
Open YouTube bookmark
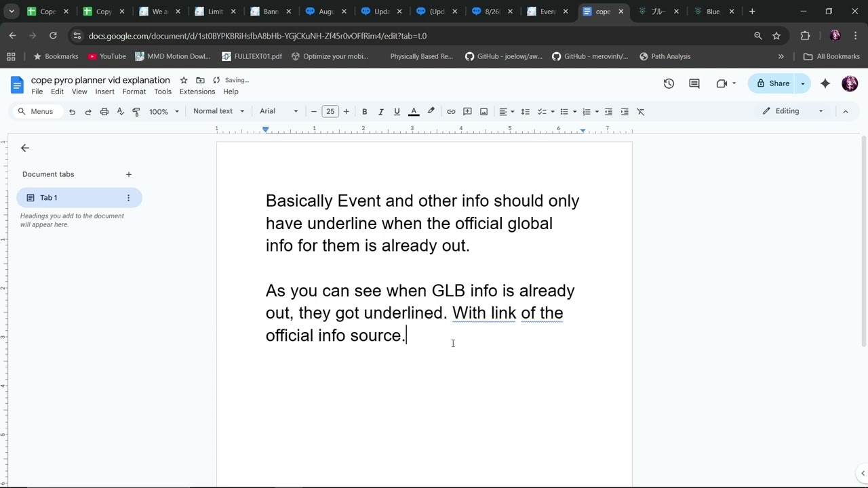coord(107,56)
